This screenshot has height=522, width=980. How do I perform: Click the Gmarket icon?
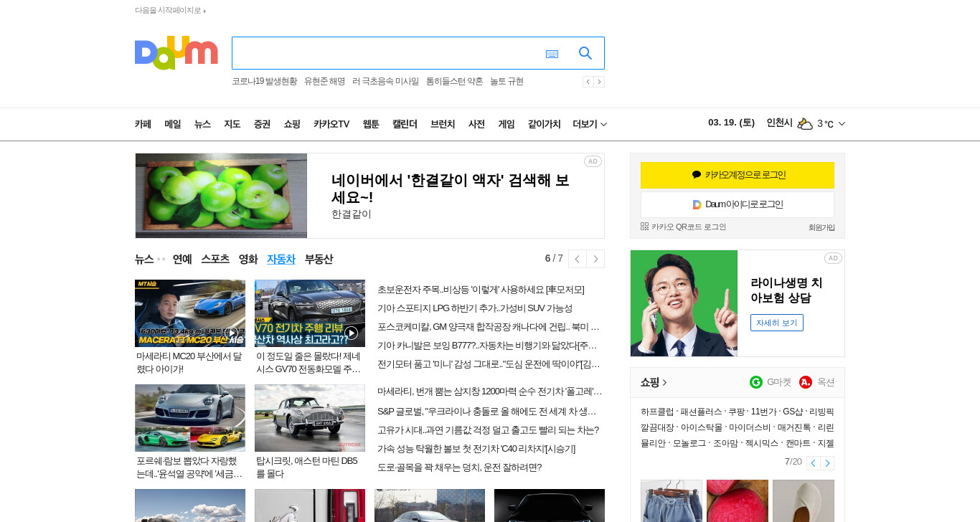pos(756,382)
